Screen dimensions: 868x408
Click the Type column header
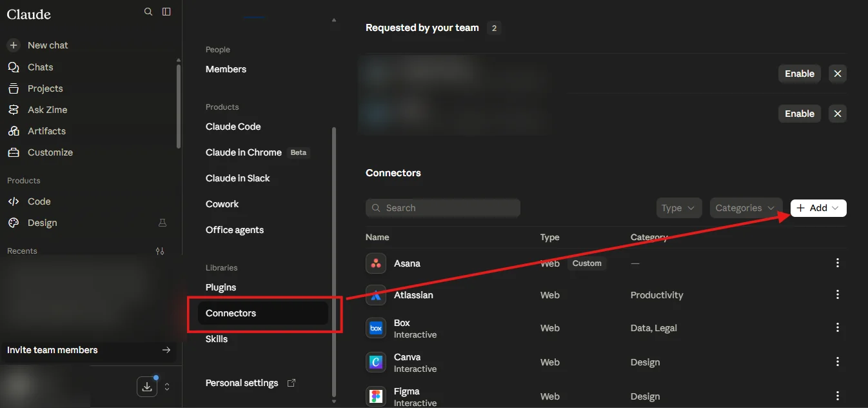click(x=549, y=237)
